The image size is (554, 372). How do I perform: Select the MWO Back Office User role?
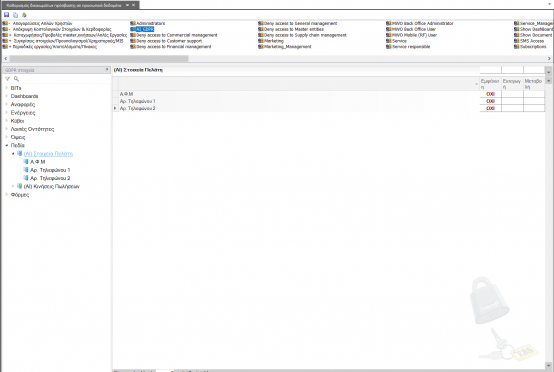point(414,29)
